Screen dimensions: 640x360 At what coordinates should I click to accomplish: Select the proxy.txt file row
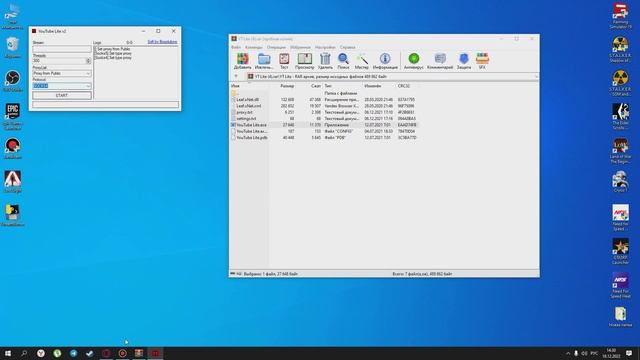click(324, 112)
